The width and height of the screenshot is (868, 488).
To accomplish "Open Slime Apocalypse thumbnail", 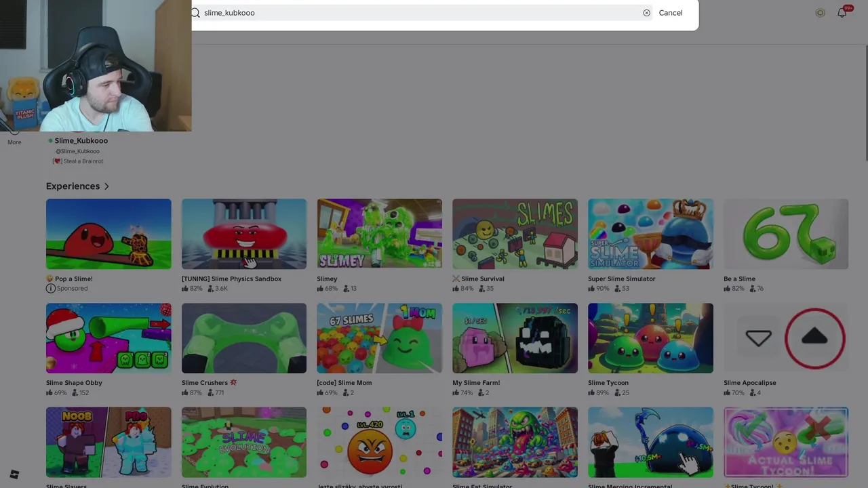I will (786, 338).
